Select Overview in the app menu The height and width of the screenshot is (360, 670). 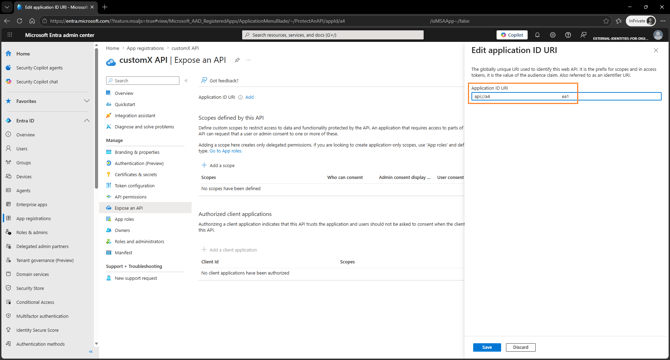[x=124, y=93]
